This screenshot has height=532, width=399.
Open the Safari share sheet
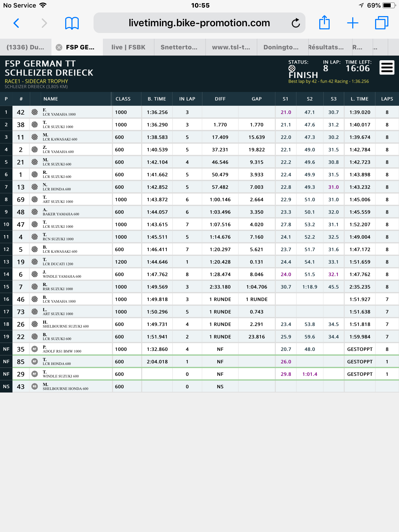coord(324,22)
